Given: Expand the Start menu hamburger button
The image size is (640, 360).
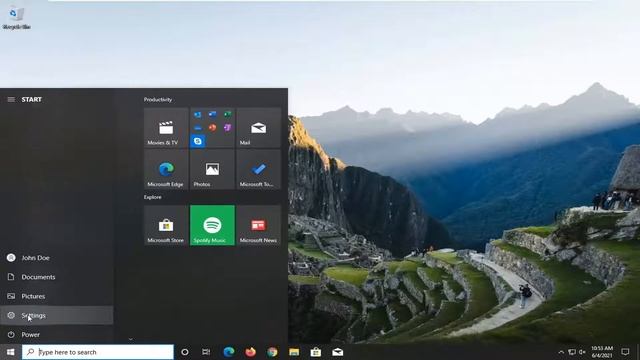Looking at the screenshot, I should pyautogui.click(x=11, y=100).
